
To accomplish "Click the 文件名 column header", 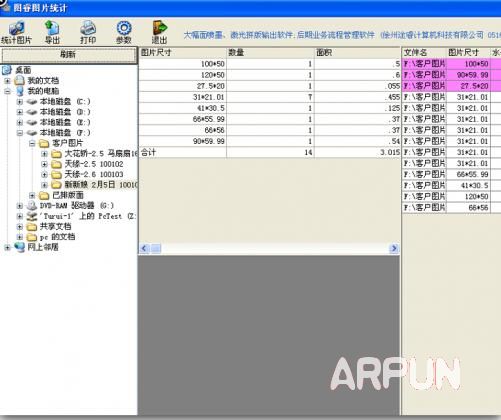I will (x=424, y=53).
